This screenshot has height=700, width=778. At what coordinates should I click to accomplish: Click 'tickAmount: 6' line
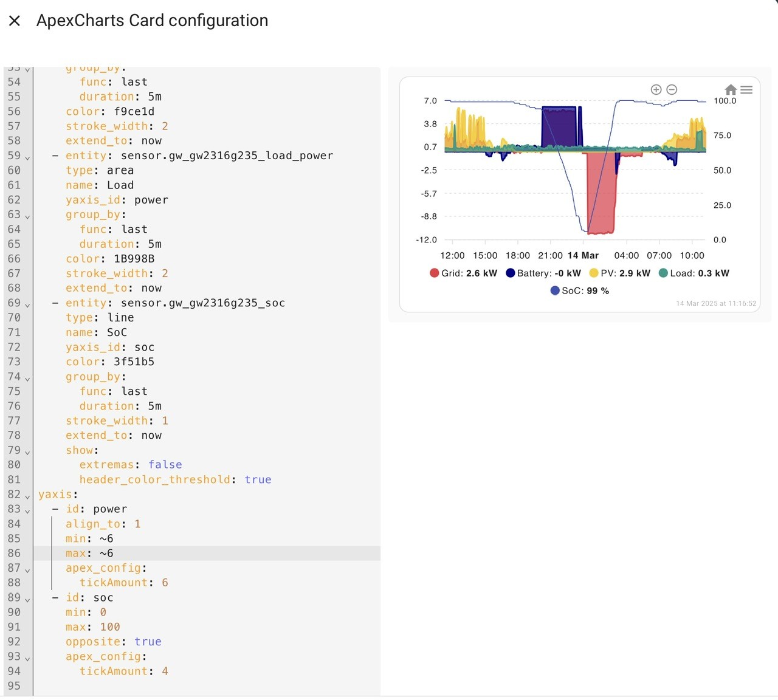(x=124, y=583)
